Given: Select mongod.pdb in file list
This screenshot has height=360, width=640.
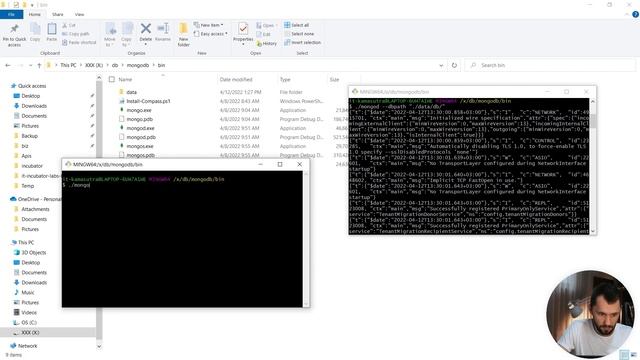Looking at the screenshot, I should (141, 137).
